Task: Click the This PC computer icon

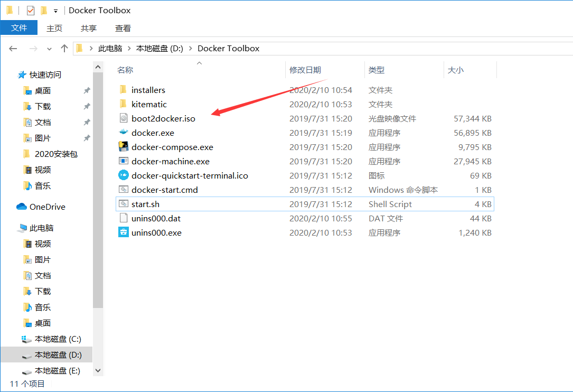Action: pyautogui.click(x=22, y=228)
